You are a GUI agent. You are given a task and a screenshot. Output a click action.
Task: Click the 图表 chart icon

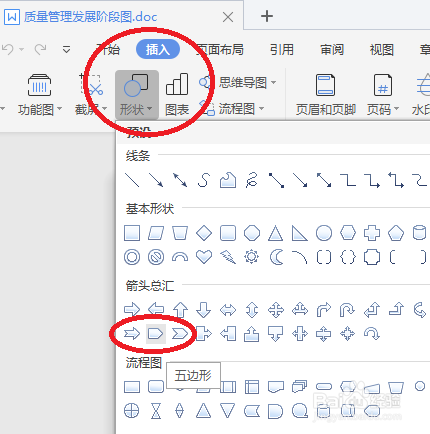pyautogui.click(x=177, y=84)
